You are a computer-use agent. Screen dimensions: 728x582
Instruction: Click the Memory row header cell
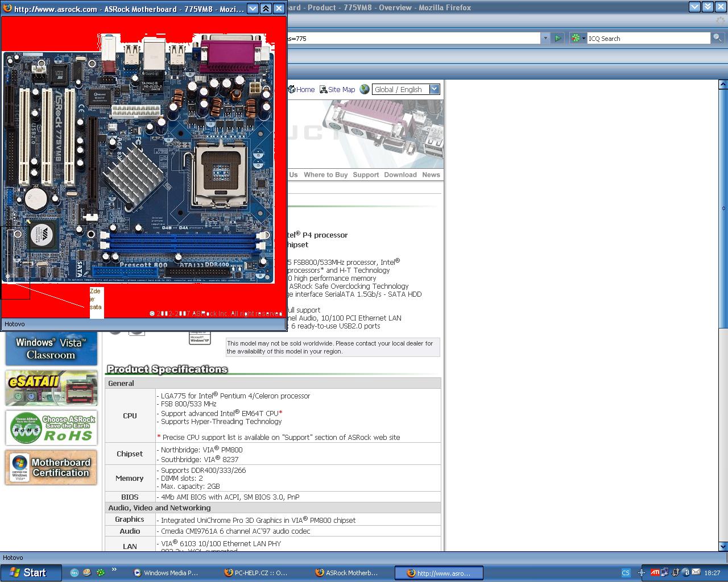click(x=130, y=478)
